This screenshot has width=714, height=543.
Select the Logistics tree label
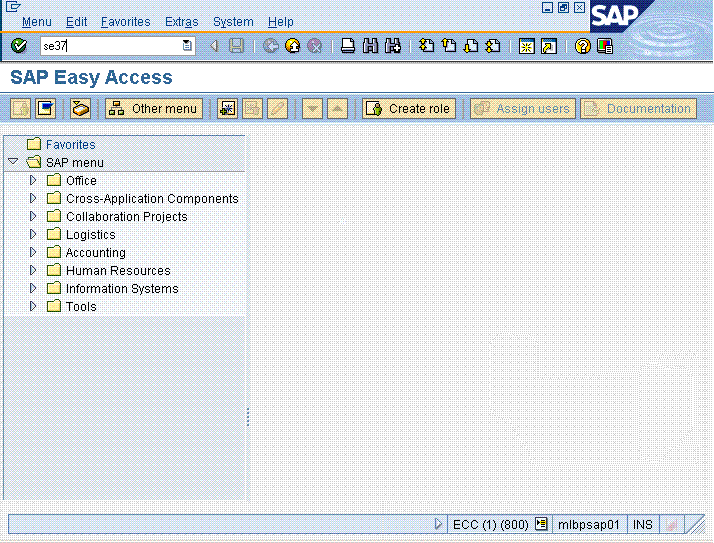(91, 235)
